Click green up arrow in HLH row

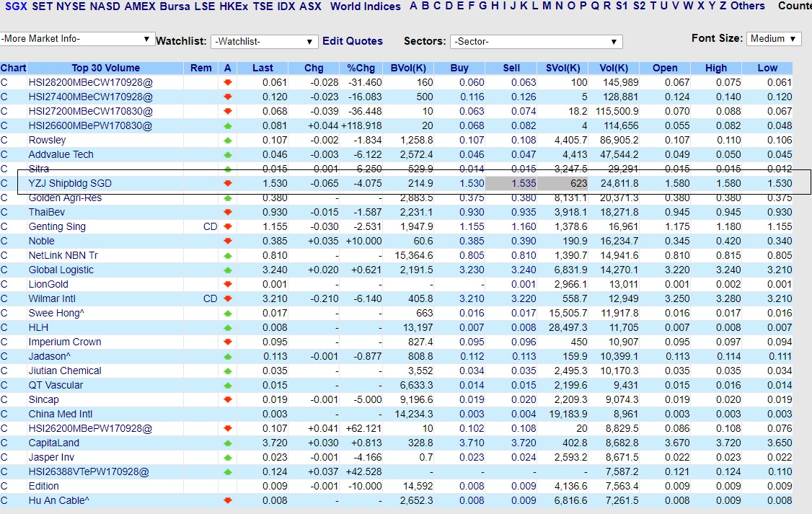227,328
